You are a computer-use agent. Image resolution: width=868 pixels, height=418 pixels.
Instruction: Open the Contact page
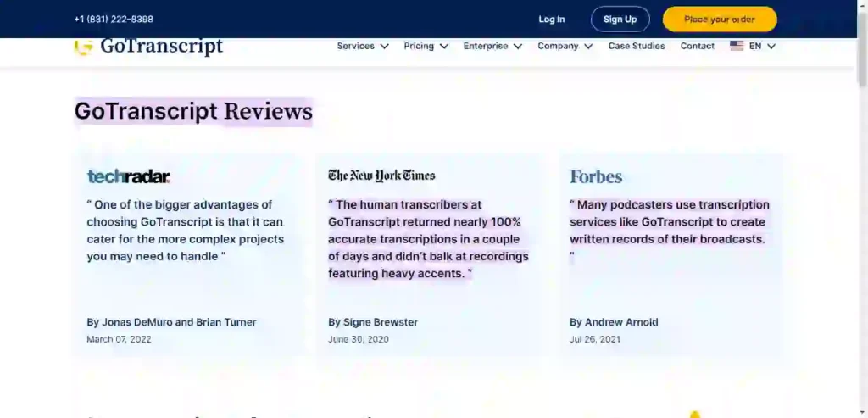click(x=697, y=46)
